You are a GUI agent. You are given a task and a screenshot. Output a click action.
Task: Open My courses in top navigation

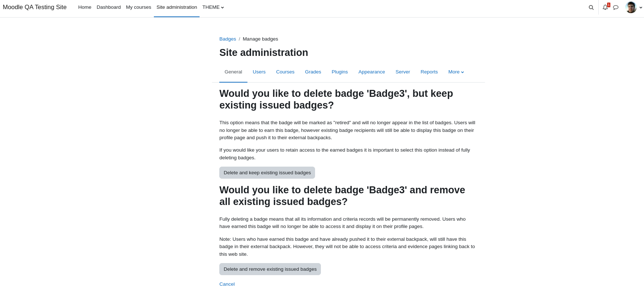coord(139,7)
